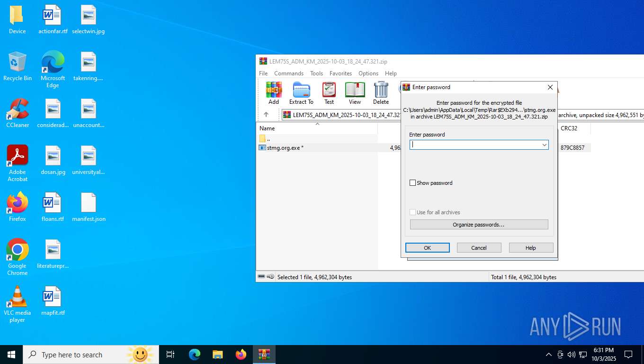Screen dimensions: 644x364
Task: Confirm the password with OK button
Action: click(x=428, y=248)
